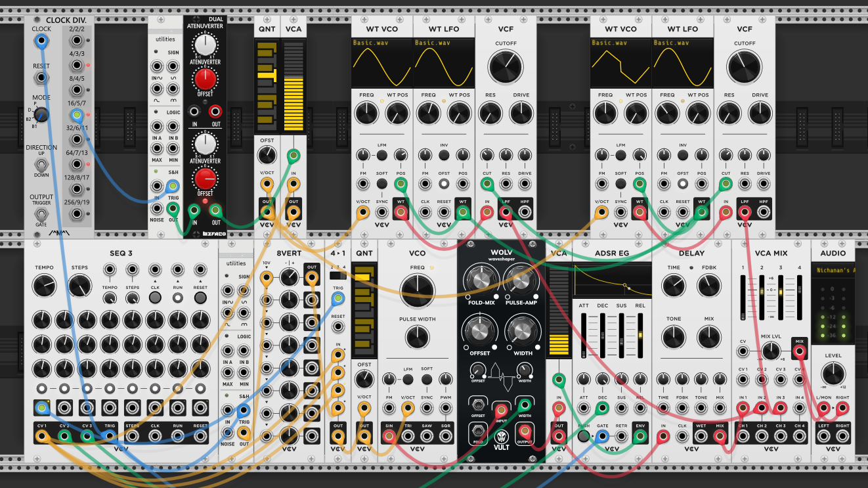Click the FOLD-MIX knob on WOLV waveshaper
Image resolution: width=868 pixels, height=488 pixels.
(x=481, y=282)
